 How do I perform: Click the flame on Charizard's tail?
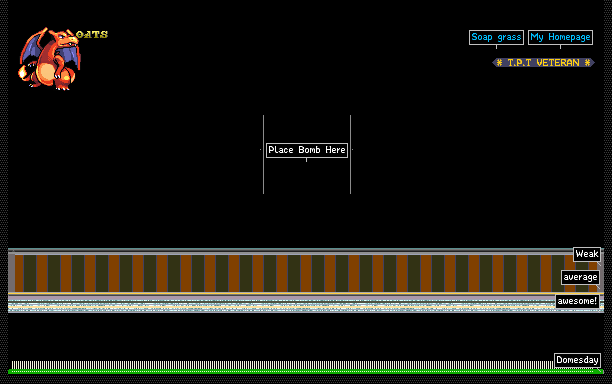click(x=23, y=72)
